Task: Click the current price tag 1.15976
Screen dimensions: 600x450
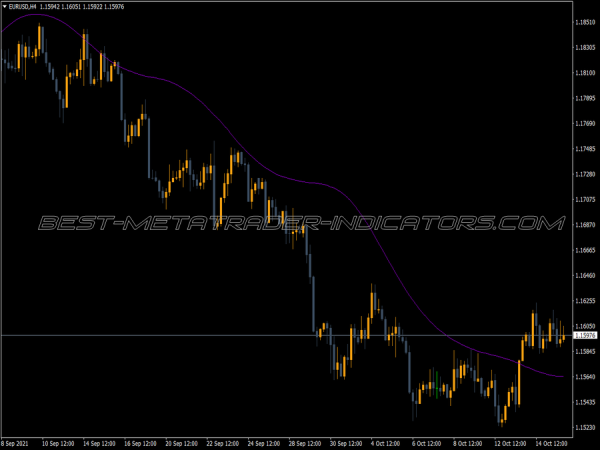Action: pyautogui.click(x=585, y=336)
